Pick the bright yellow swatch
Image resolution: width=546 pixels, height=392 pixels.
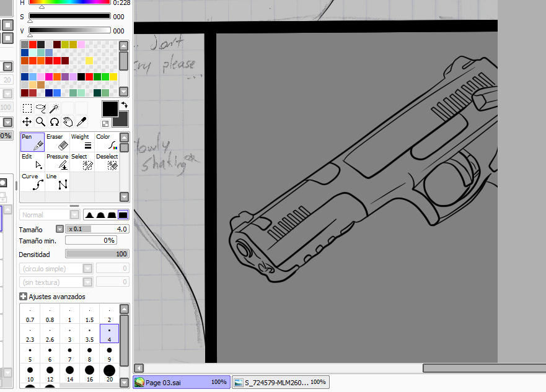click(x=113, y=77)
